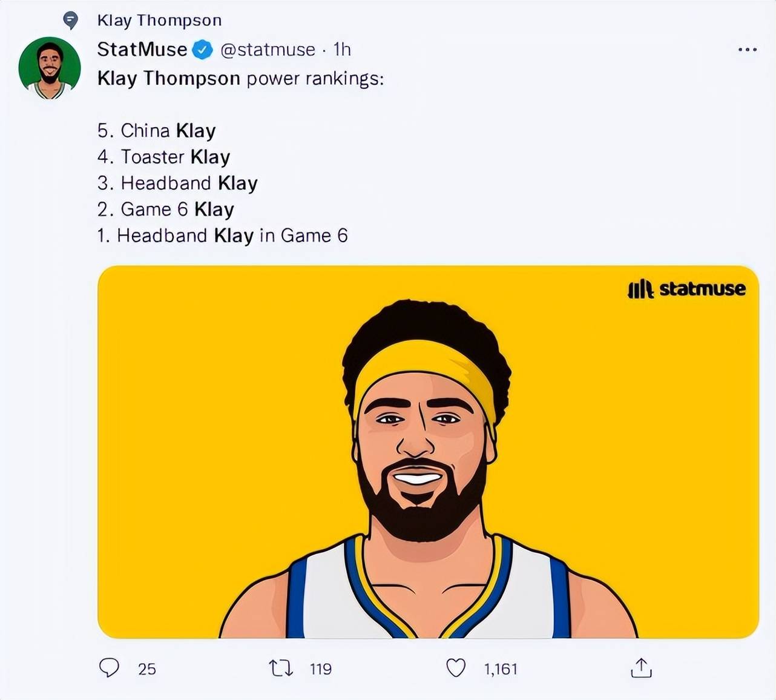
Task: Like the tweet with the heart icon
Action: pyautogui.click(x=456, y=668)
